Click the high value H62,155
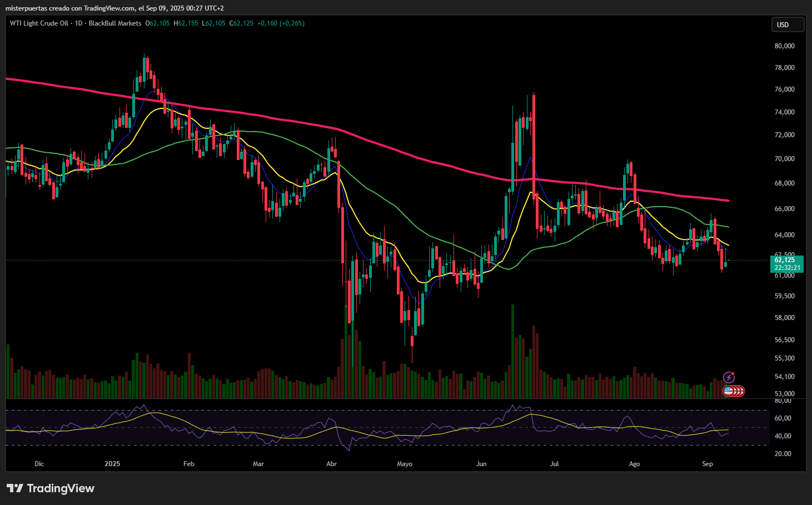The image size is (812, 505). click(x=186, y=23)
